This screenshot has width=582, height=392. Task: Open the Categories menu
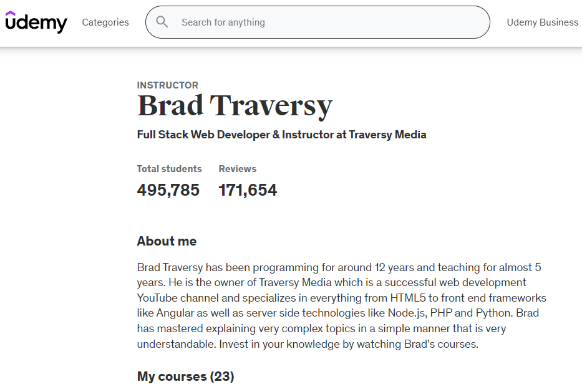[105, 22]
